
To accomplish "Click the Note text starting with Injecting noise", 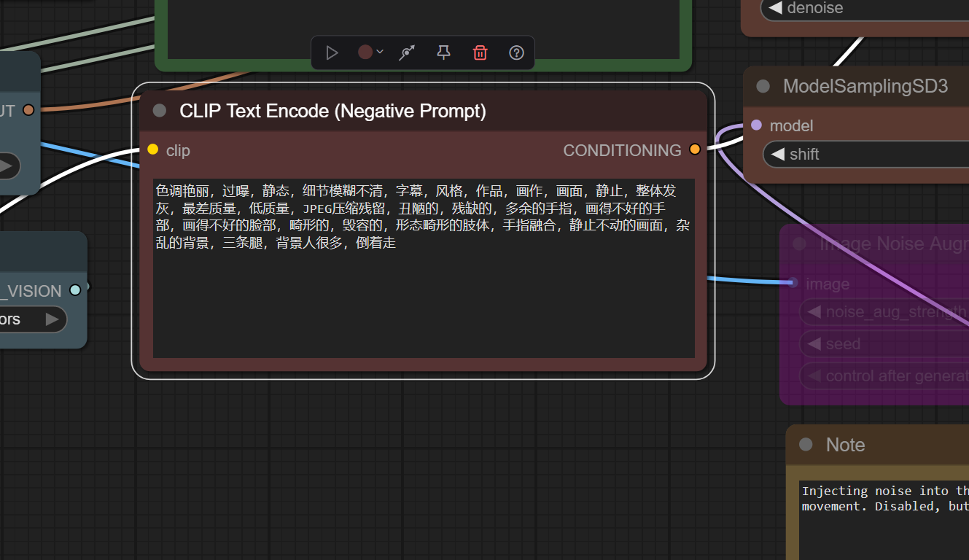I will click(885, 498).
